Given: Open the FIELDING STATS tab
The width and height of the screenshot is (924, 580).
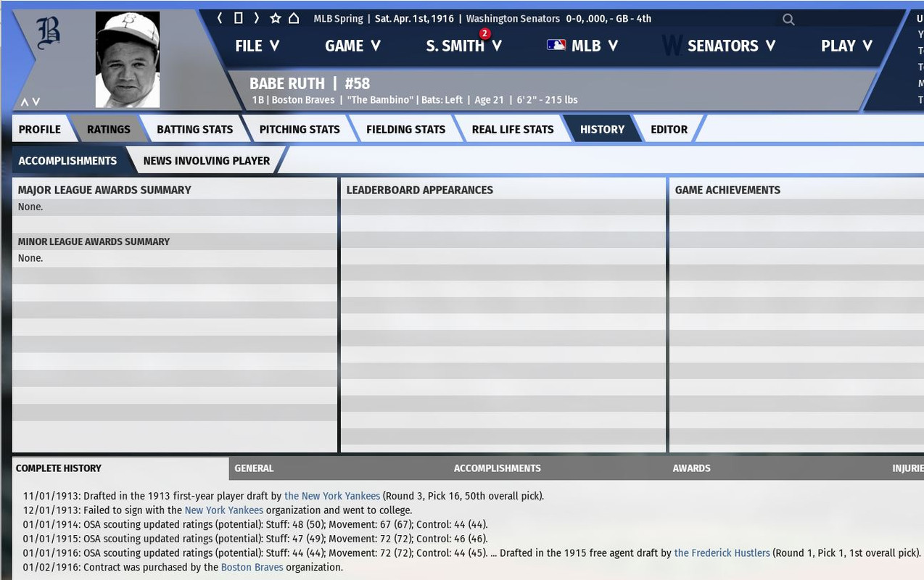Looking at the screenshot, I should click(405, 129).
